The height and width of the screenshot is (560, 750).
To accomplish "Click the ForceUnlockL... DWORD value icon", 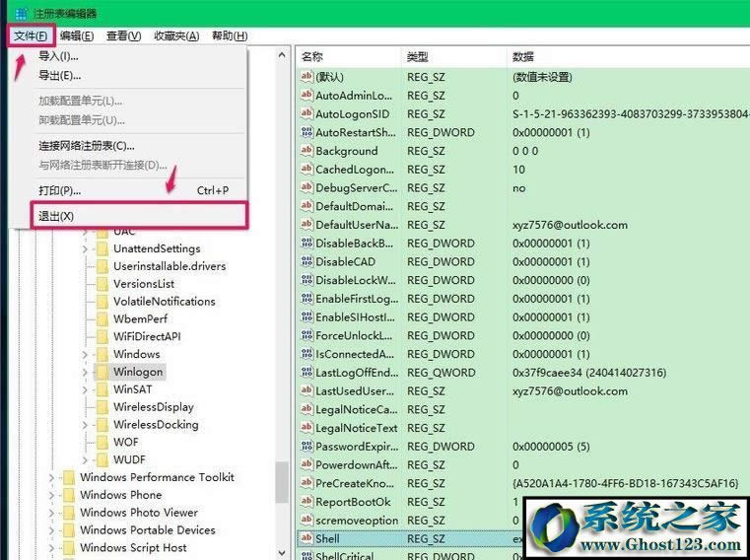I will [307, 335].
